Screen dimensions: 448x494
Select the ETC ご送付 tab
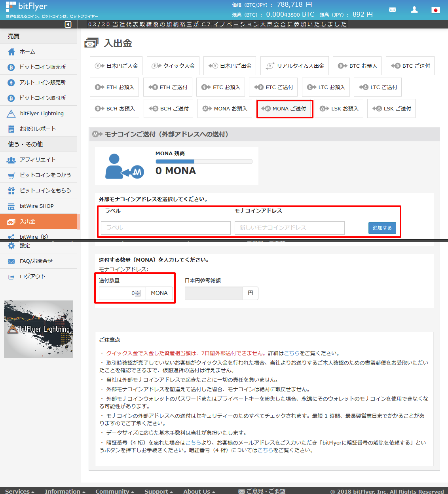273,87
